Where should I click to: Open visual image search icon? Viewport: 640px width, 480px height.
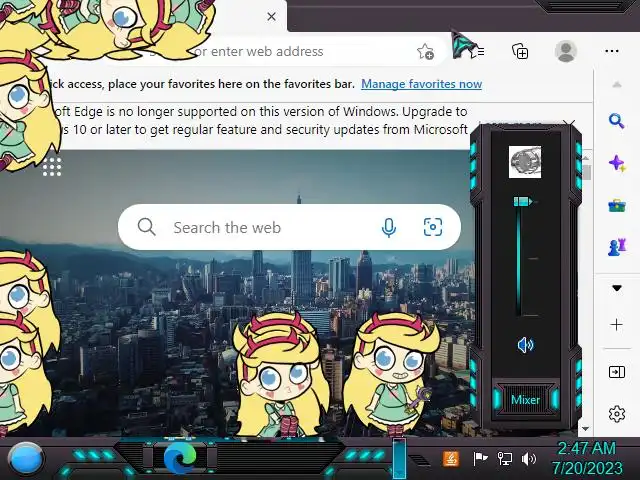[x=433, y=227]
